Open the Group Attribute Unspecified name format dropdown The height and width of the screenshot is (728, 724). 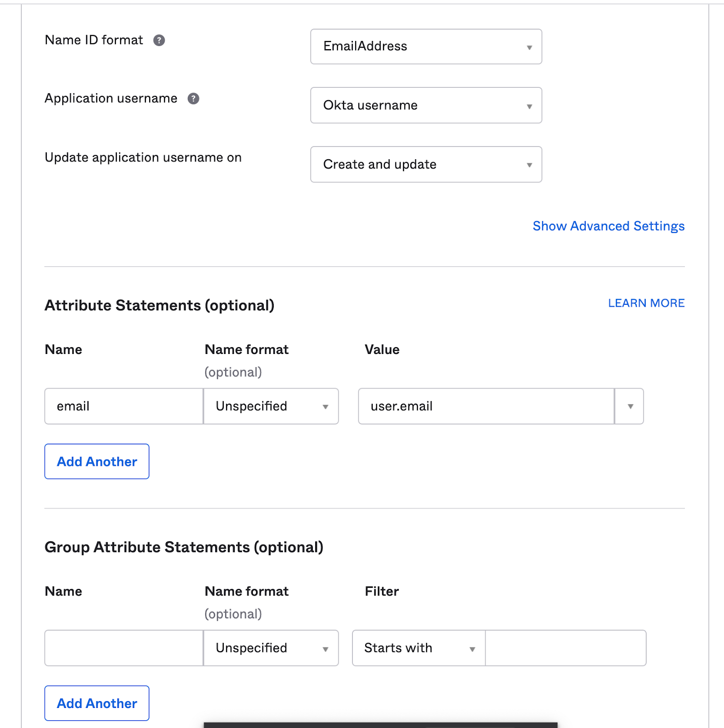(271, 648)
